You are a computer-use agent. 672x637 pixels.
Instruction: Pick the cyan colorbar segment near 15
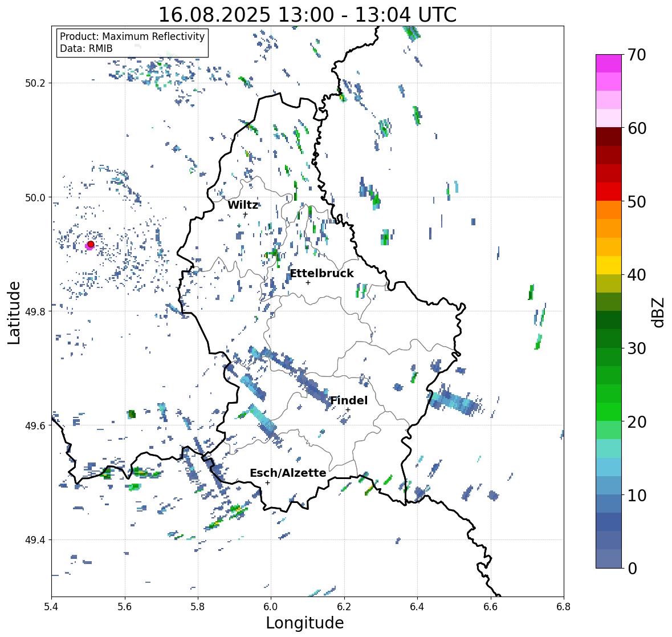pyautogui.click(x=609, y=449)
